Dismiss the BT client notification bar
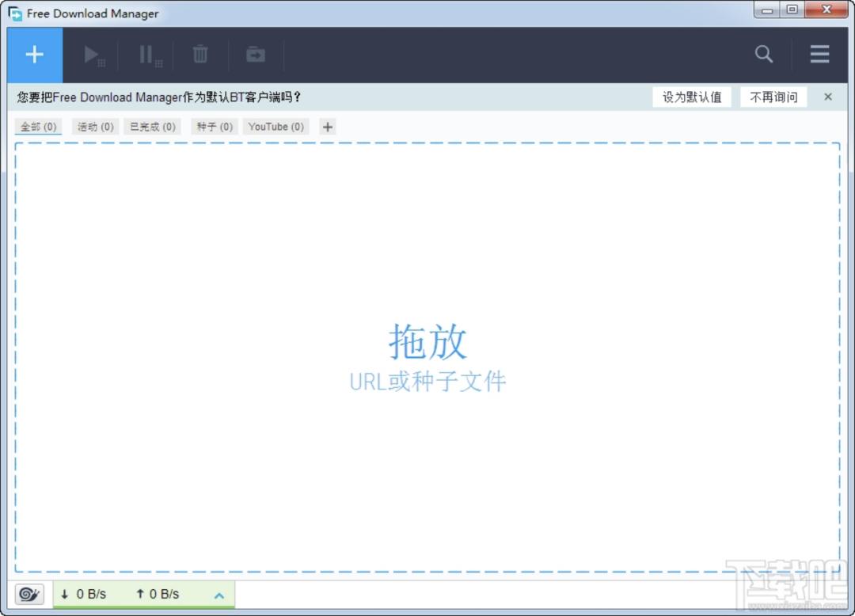 tap(827, 97)
